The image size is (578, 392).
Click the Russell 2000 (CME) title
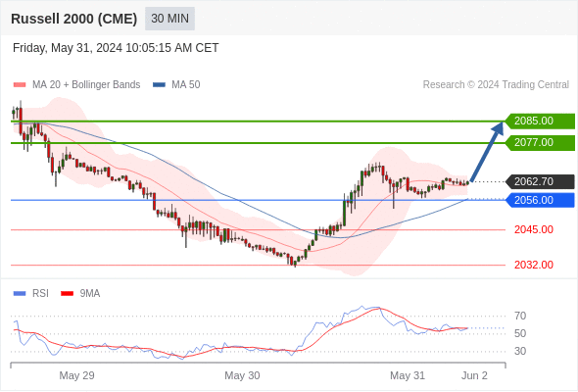pyautogui.click(x=74, y=19)
